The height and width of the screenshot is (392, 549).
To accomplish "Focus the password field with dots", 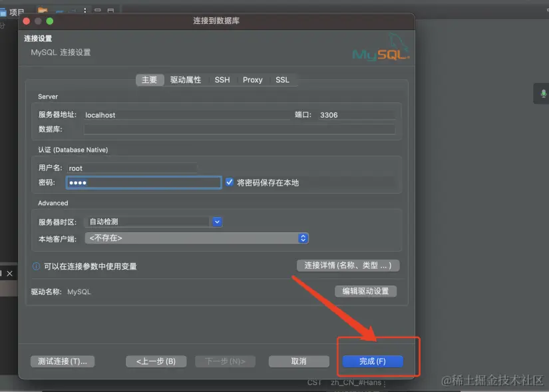I will tap(144, 182).
